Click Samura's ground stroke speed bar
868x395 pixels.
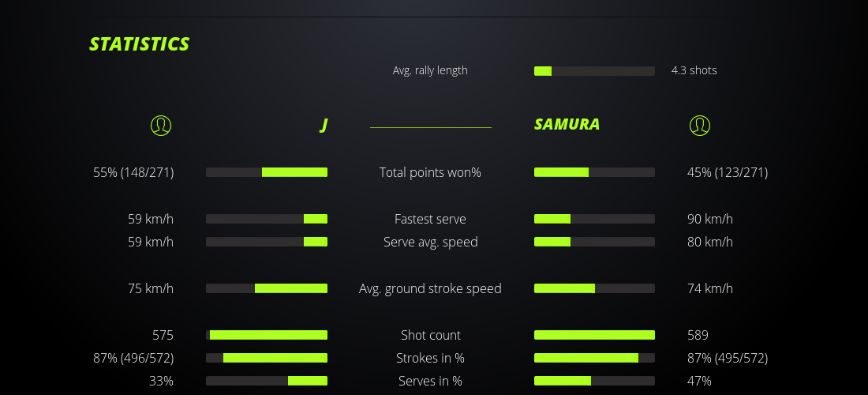pos(594,288)
